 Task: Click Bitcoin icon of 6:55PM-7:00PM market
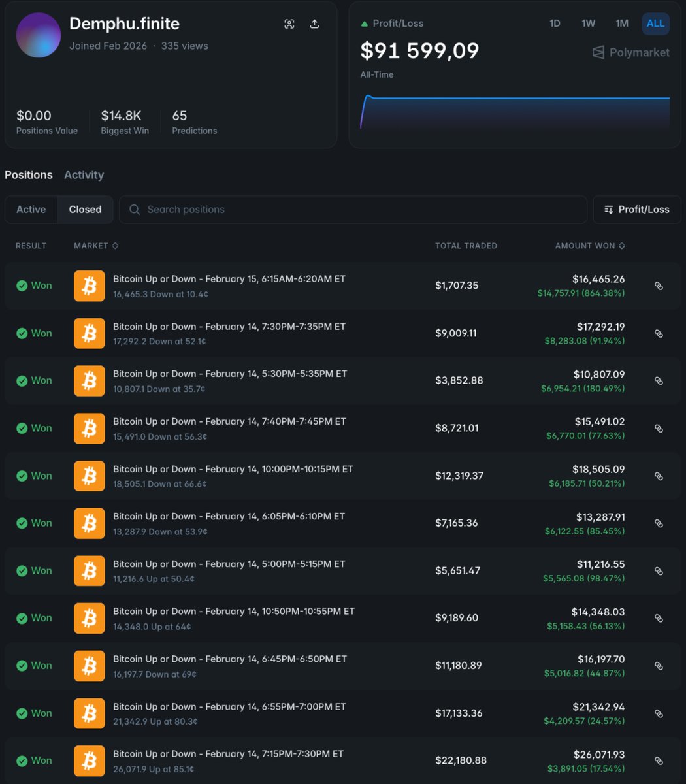tap(89, 713)
